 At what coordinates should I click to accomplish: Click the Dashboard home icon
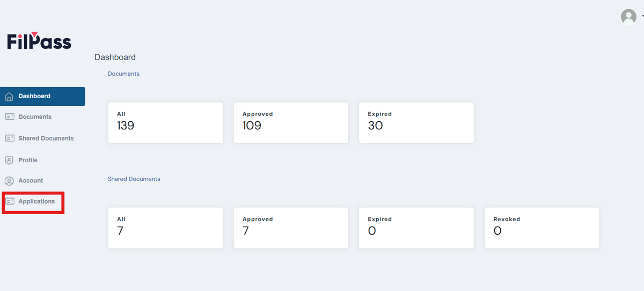point(9,97)
